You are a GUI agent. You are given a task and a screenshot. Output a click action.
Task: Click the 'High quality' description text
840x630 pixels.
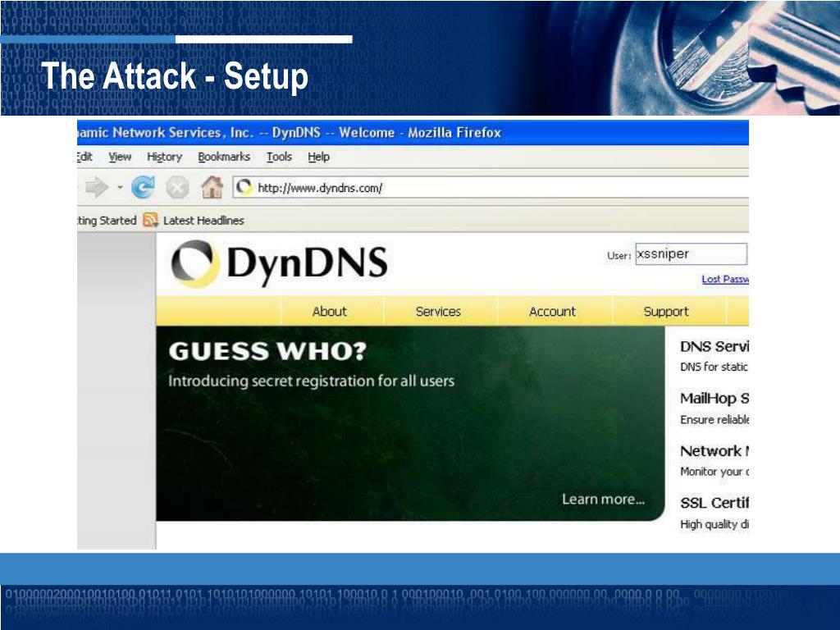point(714,524)
